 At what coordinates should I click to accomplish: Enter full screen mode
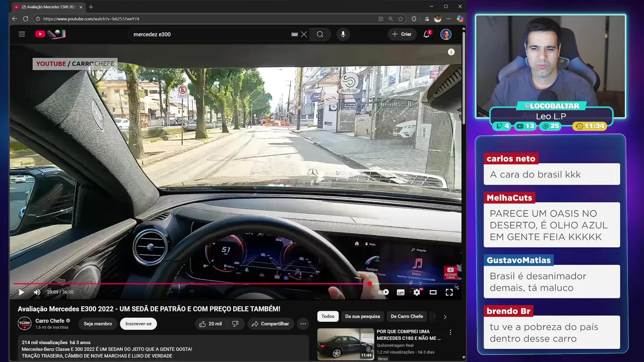coord(449,292)
